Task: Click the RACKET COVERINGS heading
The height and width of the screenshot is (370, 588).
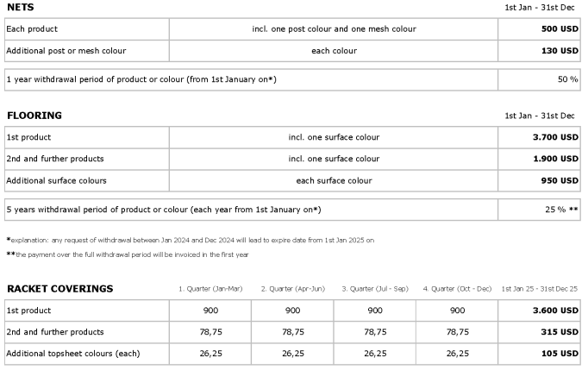Action: (x=60, y=289)
